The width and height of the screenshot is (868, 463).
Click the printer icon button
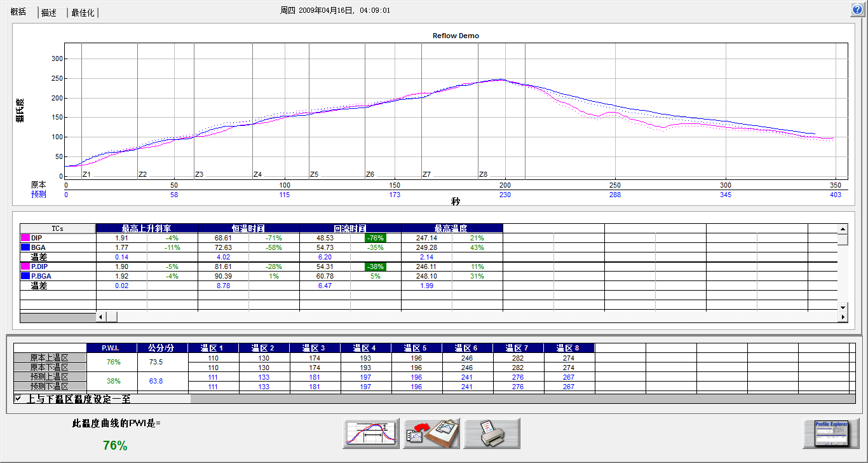click(491, 434)
